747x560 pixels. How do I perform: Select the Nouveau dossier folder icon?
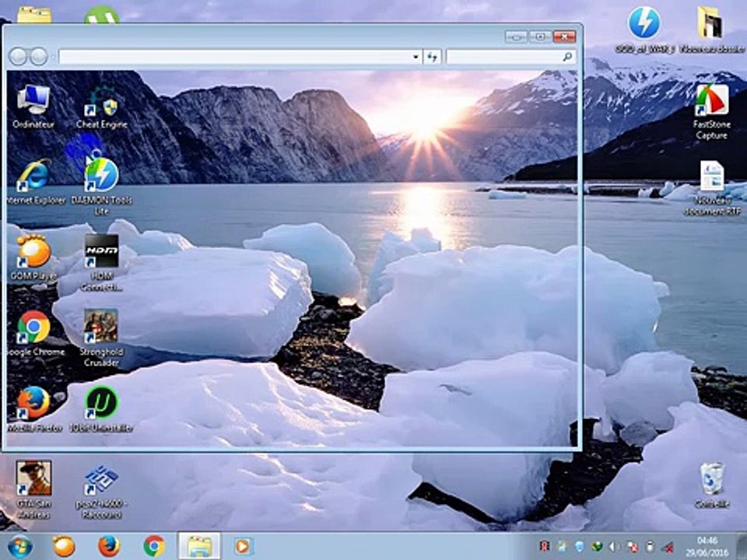711,29
